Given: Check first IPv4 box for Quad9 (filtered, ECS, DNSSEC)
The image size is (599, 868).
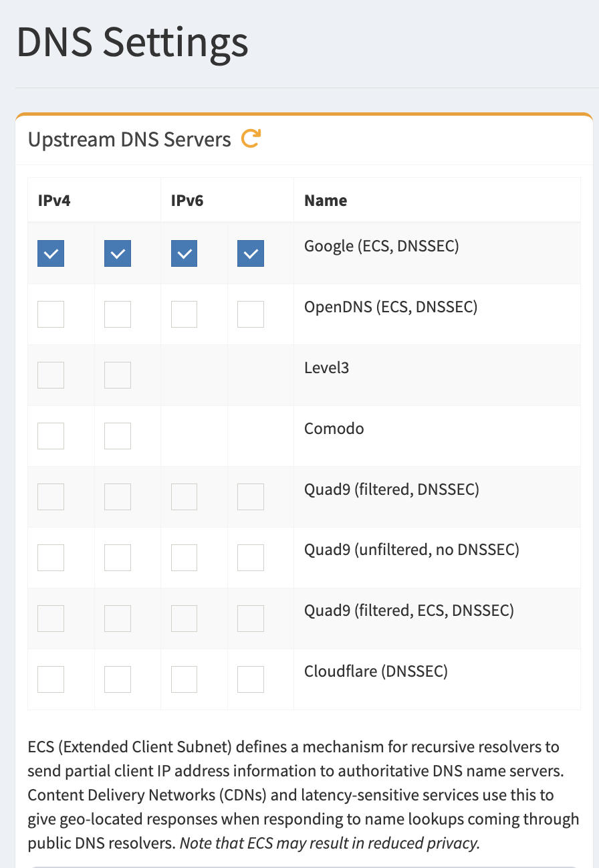Looking at the screenshot, I should click(x=51, y=619).
